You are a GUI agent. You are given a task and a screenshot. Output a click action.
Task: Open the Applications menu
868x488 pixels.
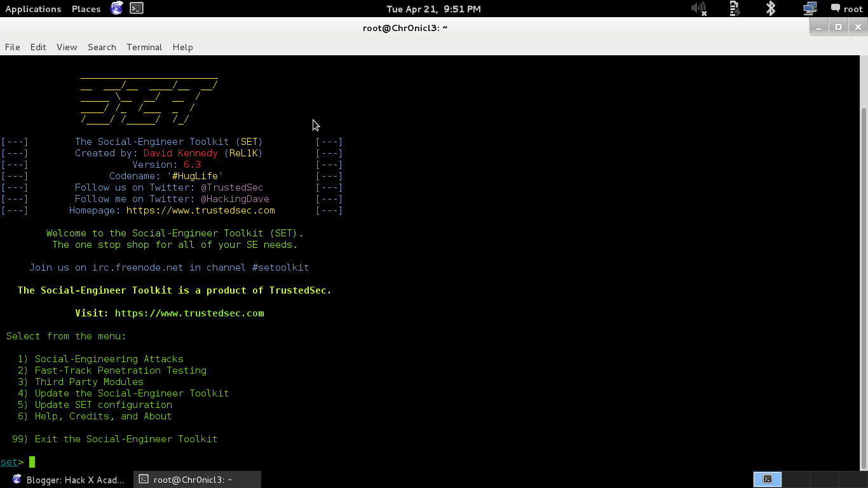tap(33, 9)
